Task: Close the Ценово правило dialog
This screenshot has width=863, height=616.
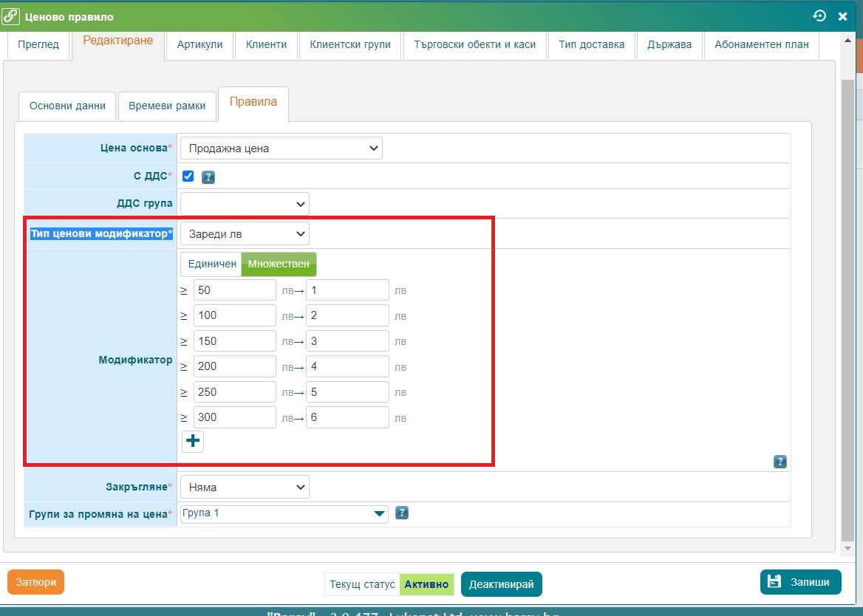Action: point(842,16)
